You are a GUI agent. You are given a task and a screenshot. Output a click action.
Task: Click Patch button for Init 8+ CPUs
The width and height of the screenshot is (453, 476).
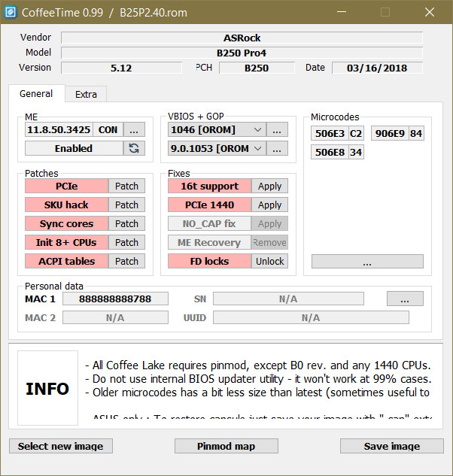[126, 242]
